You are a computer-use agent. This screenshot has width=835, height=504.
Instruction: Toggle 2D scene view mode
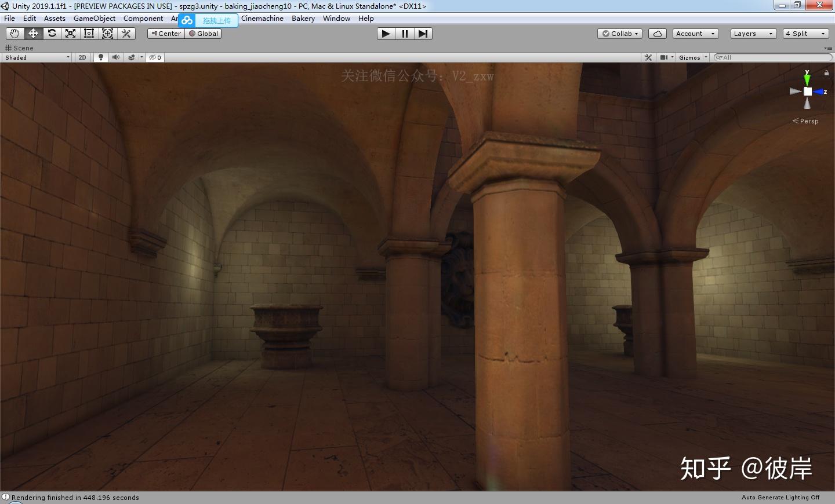pyautogui.click(x=82, y=57)
